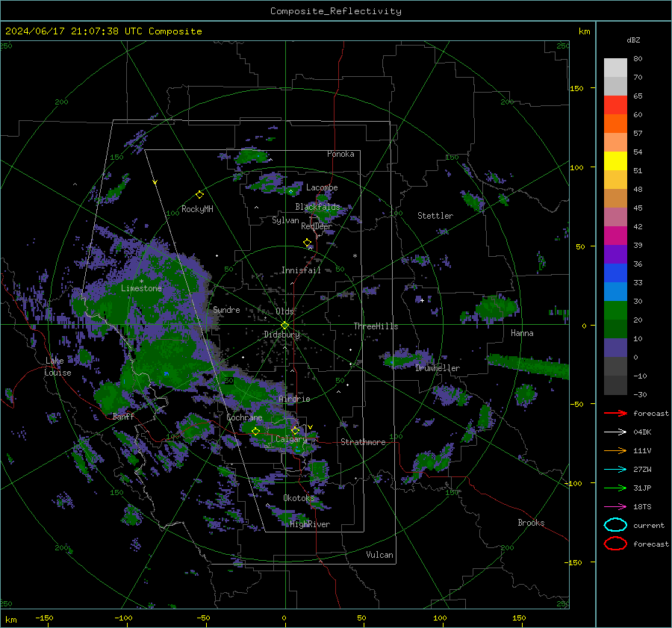
Task: Click yellow diamond at radar center near Didsbury
Action: pyautogui.click(x=285, y=326)
